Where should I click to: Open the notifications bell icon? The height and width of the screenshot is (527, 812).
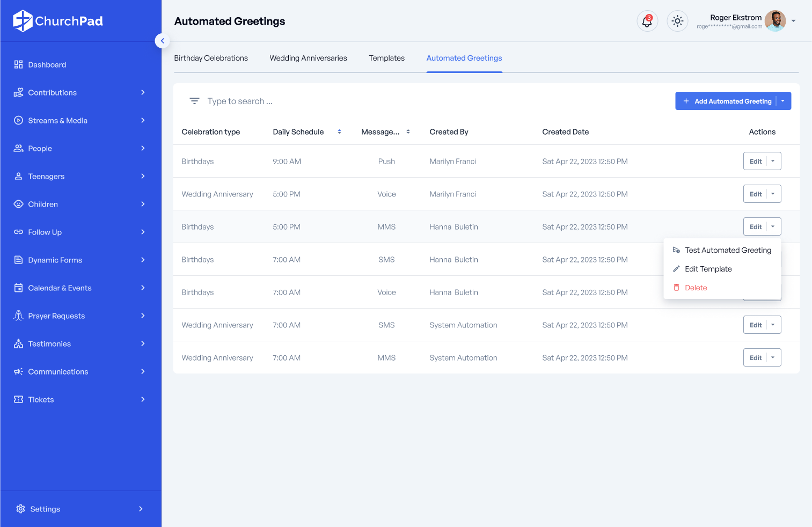(647, 21)
